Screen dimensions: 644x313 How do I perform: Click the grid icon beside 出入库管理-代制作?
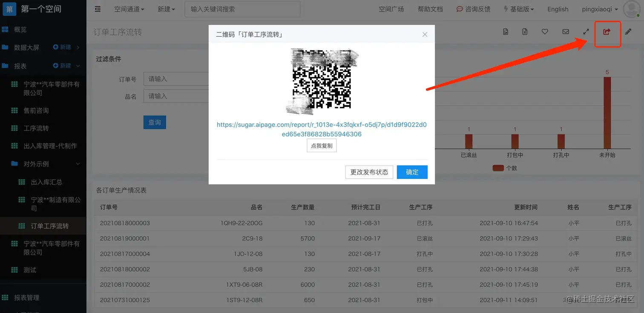pos(14,146)
